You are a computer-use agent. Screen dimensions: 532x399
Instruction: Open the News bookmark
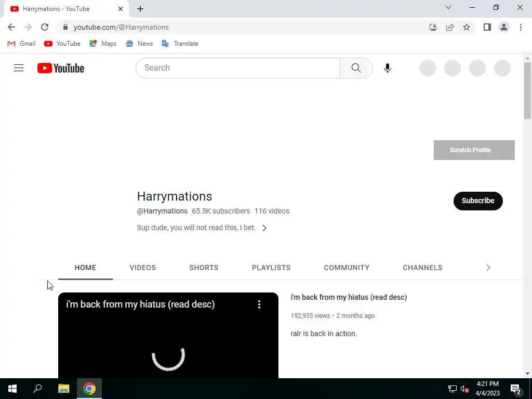pyautogui.click(x=139, y=44)
